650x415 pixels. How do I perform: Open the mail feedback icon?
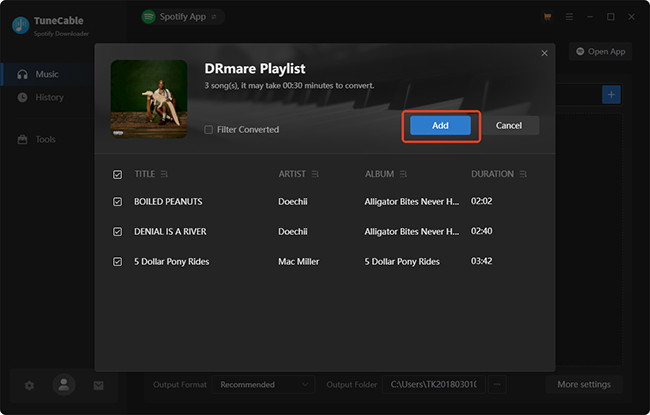98,386
